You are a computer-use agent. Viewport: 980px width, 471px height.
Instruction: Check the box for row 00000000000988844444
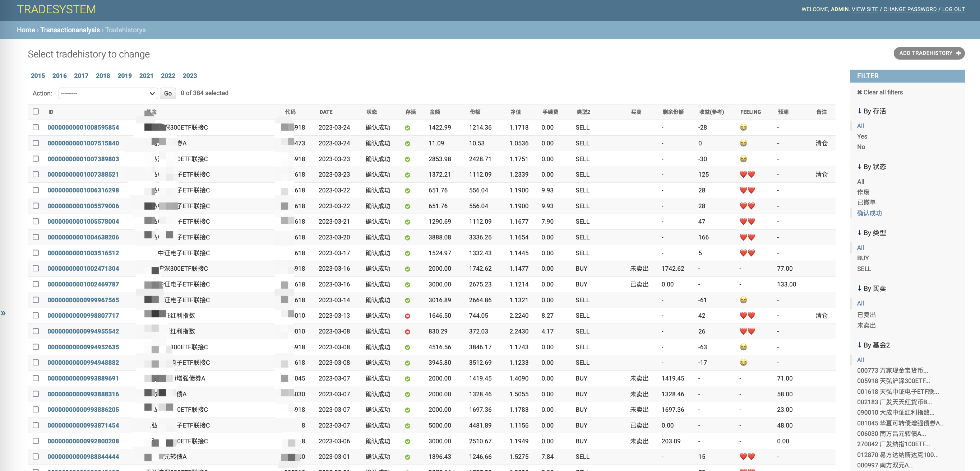tap(36, 456)
